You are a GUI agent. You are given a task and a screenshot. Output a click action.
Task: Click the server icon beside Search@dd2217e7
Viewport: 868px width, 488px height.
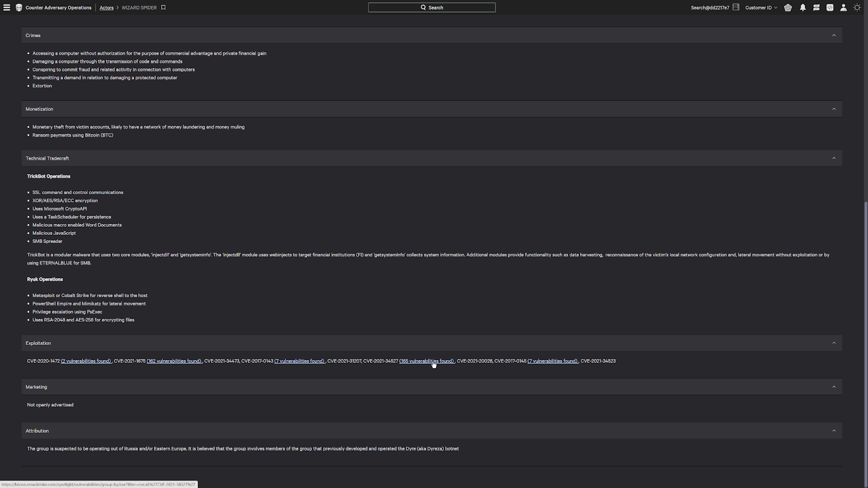tap(736, 8)
